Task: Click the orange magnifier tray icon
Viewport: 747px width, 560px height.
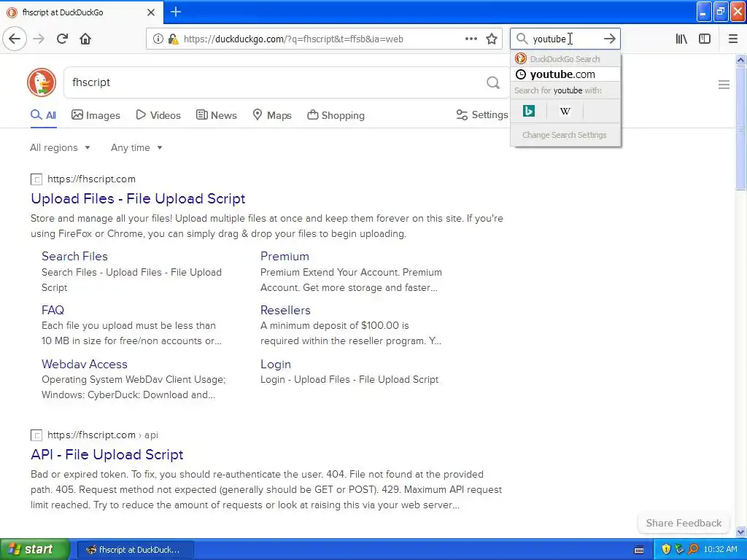Action: [x=693, y=550]
